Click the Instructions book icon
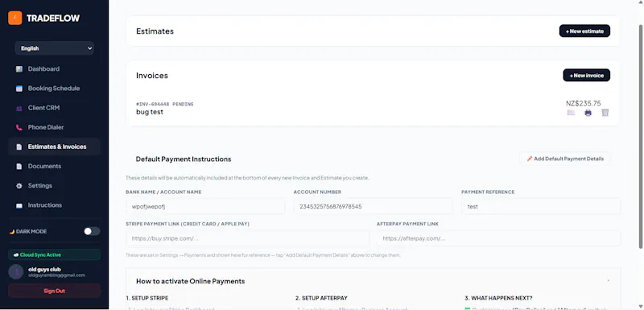The height and width of the screenshot is (310, 644). 19,205
